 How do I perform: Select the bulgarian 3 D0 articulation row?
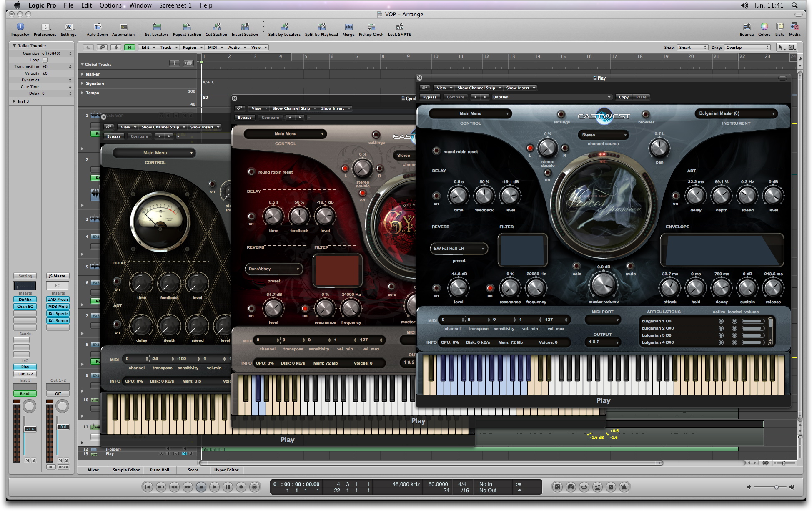tap(703, 335)
